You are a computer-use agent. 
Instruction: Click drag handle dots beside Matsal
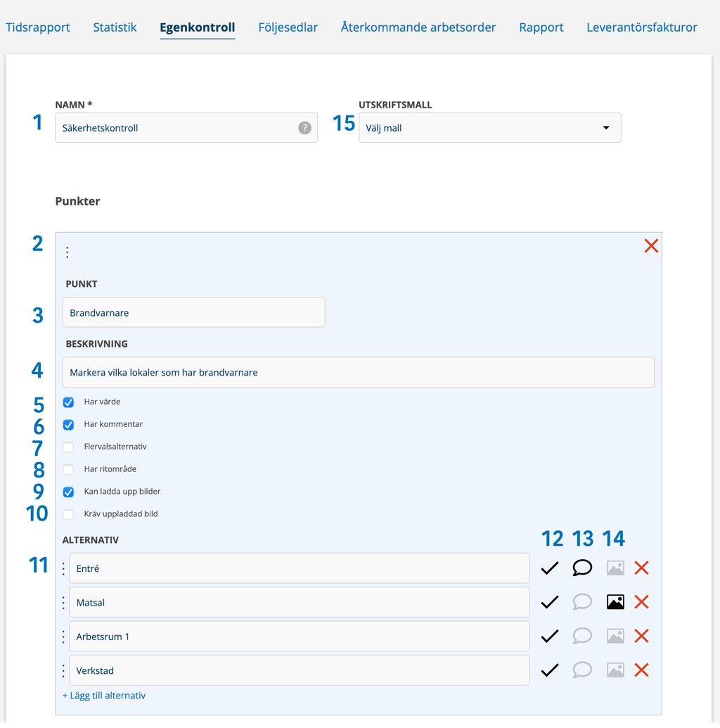pyautogui.click(x=63, y=603)
